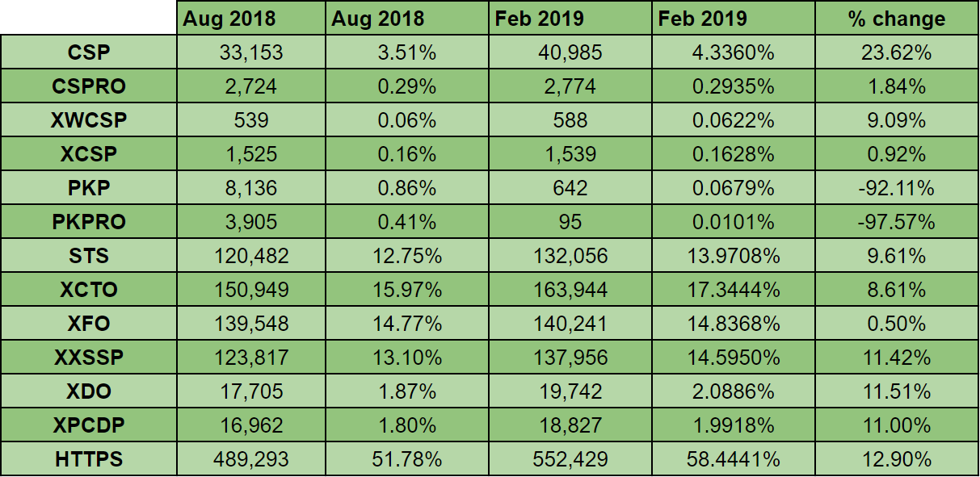The image size is (980, 477).
Task: Select the PKP row label
Action: (89, 188)
